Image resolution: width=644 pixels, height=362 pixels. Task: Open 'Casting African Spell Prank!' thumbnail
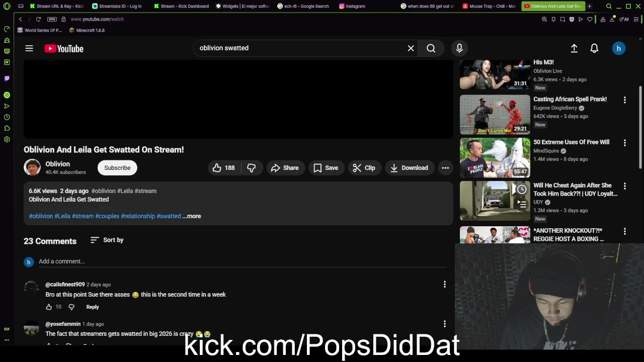coord(495,115)
